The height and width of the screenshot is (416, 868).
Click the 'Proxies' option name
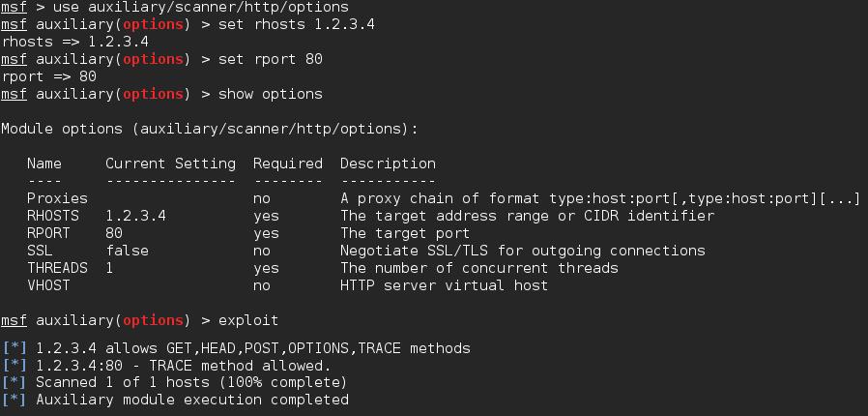click(58, 198)
